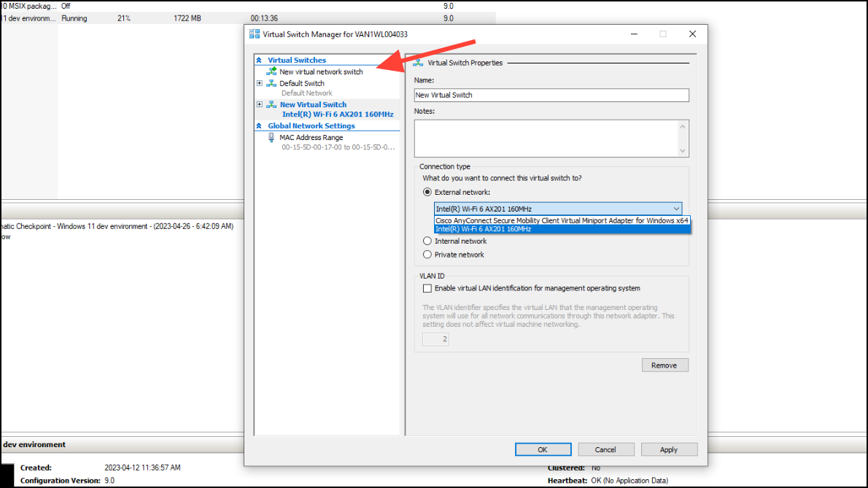This screenshot has width=868, height=488.
Task: Click inside the Notes text area
Action: click(546, 139)
